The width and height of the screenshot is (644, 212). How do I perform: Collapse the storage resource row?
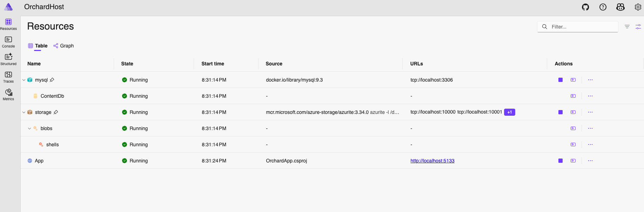(24, 112)
